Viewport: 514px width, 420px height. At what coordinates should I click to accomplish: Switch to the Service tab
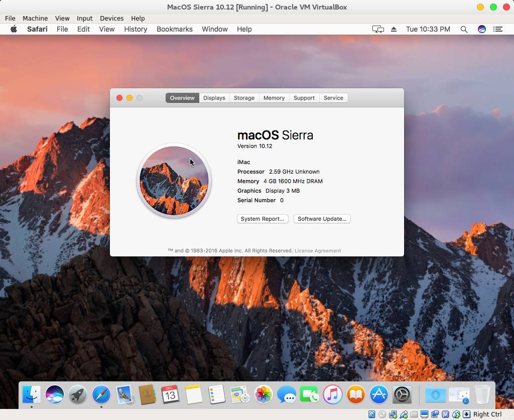click(333, 98)
